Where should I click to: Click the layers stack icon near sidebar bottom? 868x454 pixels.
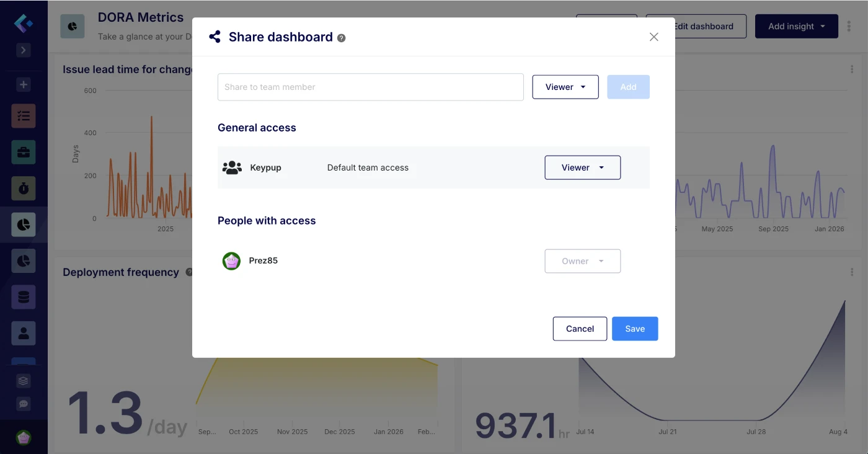24,380
